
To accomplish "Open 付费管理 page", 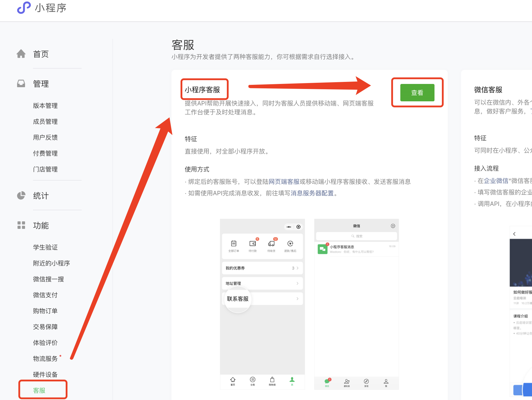I will [x=45, y=153].
